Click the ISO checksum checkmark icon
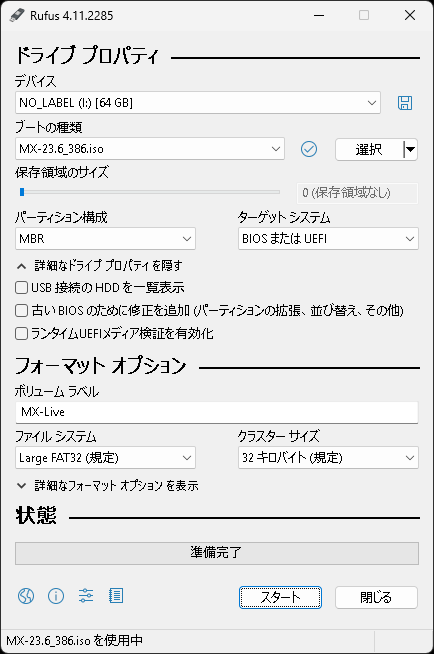The width and height of the screenshot is (434, 654). [x=309, y=149]
